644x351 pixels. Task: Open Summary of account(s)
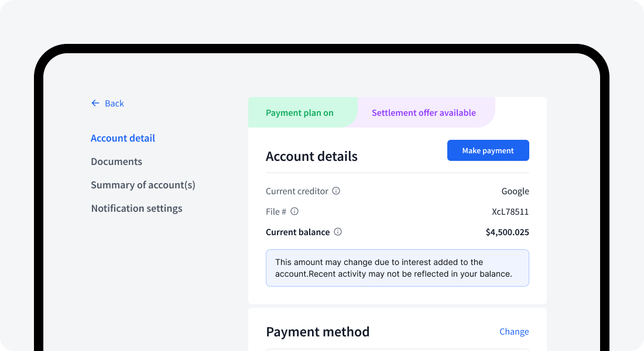[x=143, y=185]
